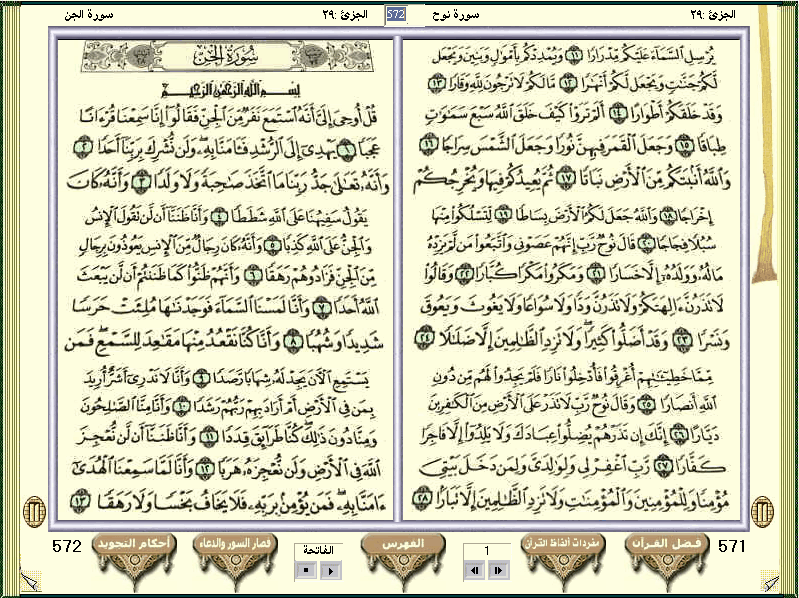The image size is (799, 598).
Task: Select verse marker ١٥ in Surah Nuh
Action: click(x=684, y=147)
